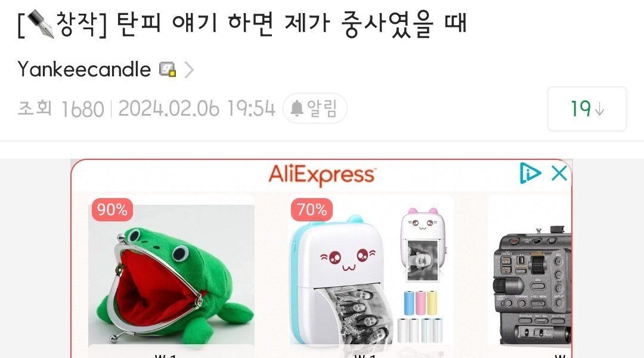Image resolution: width=644 pixels, height=358 pixels.
Task: Click the colored paper rolls image
Action: coord(420,317)
